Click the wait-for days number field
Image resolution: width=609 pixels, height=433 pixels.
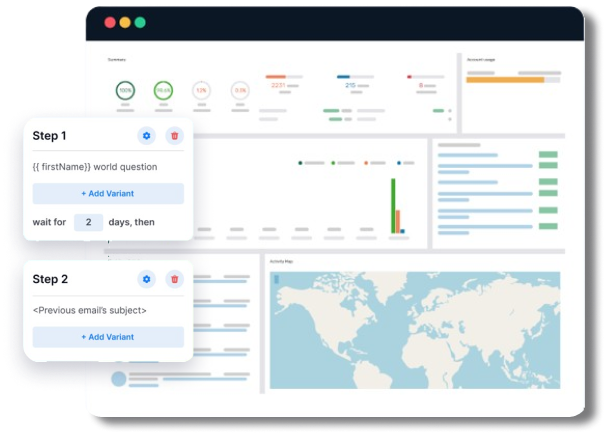pos(88,221)
